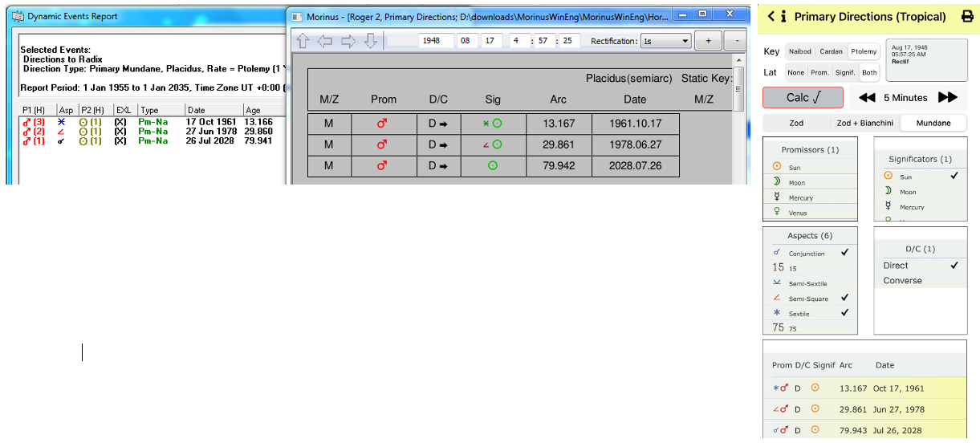
Task: Click the right arrow in Morinus toolbar
Action: tap(348, 41)
